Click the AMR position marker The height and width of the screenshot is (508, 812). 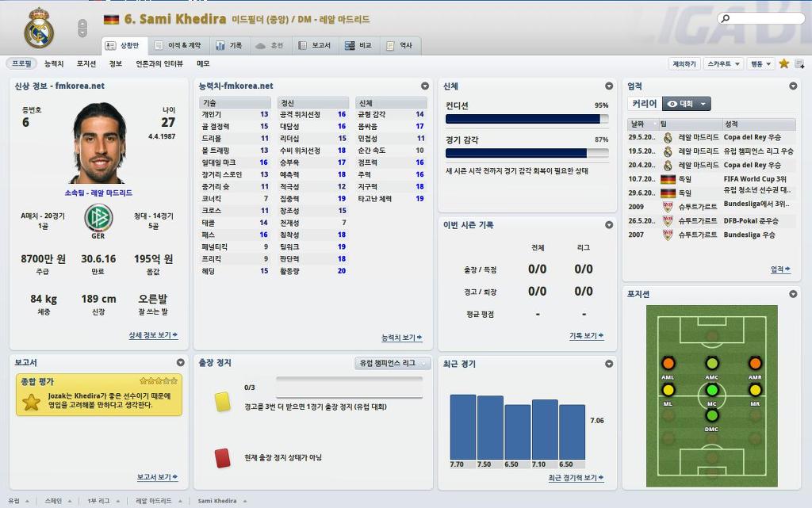(755, 363)
